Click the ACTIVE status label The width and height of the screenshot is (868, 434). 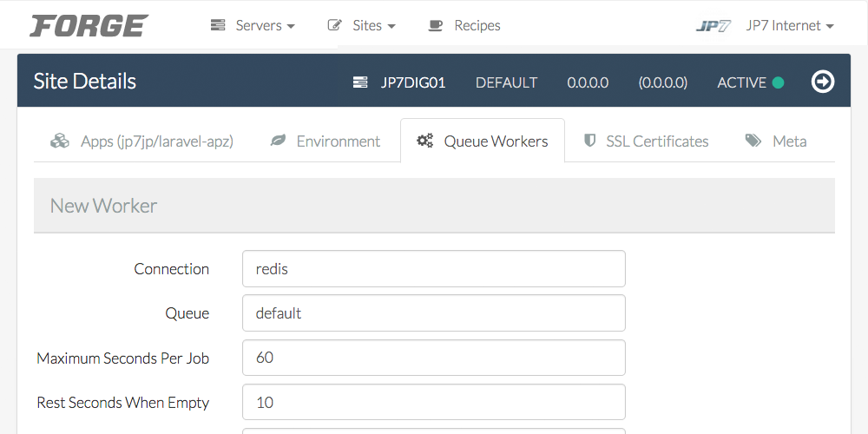(x=742, y=82)
